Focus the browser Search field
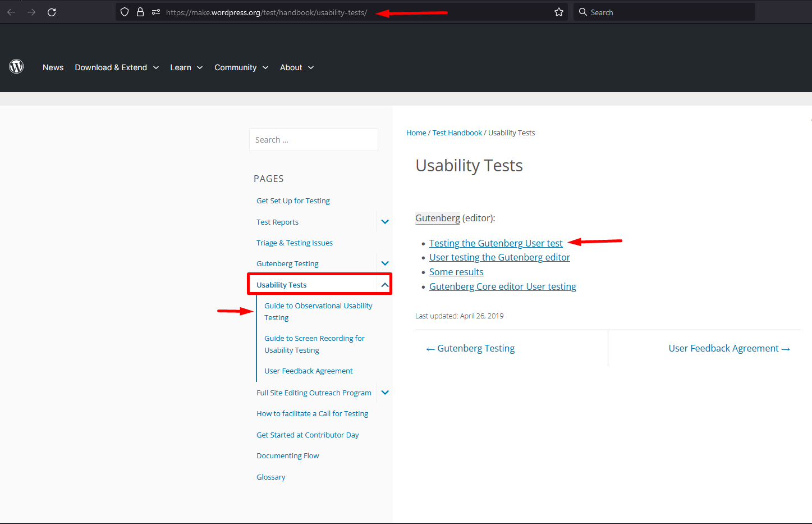Viewport: 812px width, 524px height. pos(664,12)
